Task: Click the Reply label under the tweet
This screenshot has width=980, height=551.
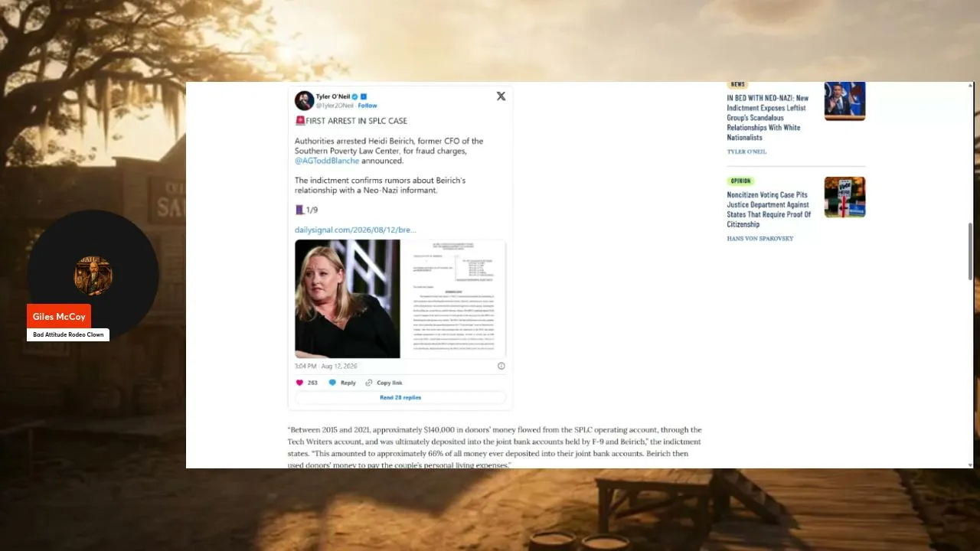Action: (x=348, y=383)
